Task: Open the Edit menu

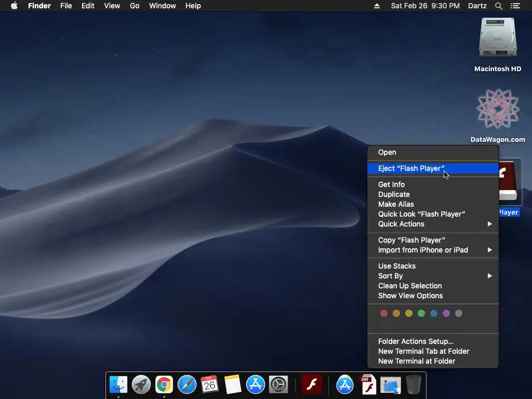Action: click(88, 6)
